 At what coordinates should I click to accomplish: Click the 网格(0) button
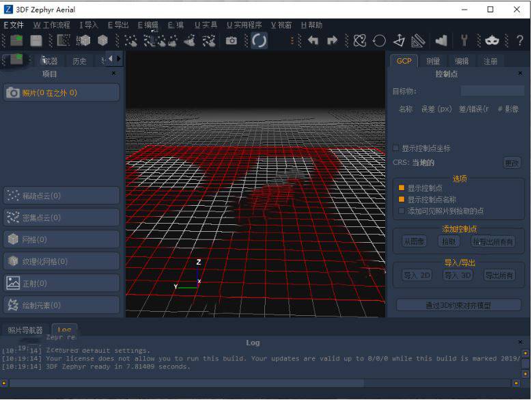click(x=61, y=239)
